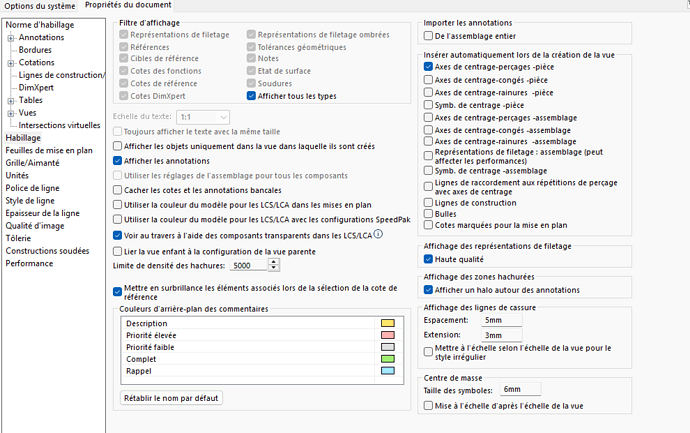690x433 pixels.
Task: Switch to the Options du système tab
Action: coord(39,6)
